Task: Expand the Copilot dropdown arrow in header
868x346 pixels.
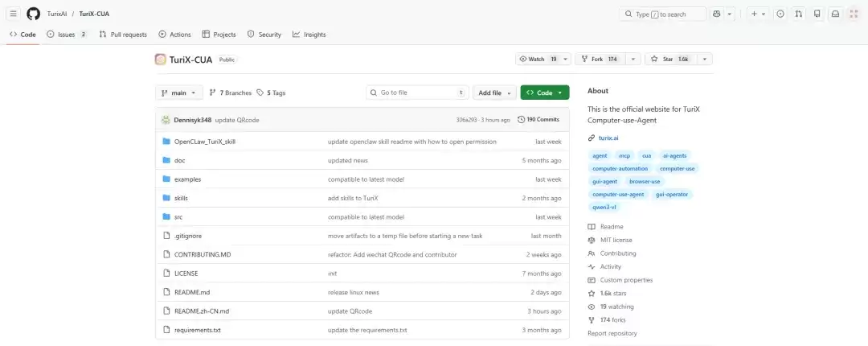Action: (730, 14)
